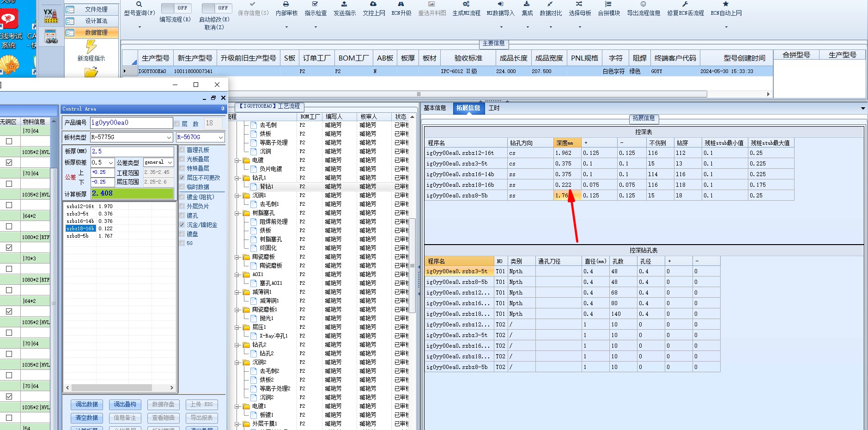
Task: Click the calculator sidebar icon
Action: pyautogui.click(x=51, y=36)
